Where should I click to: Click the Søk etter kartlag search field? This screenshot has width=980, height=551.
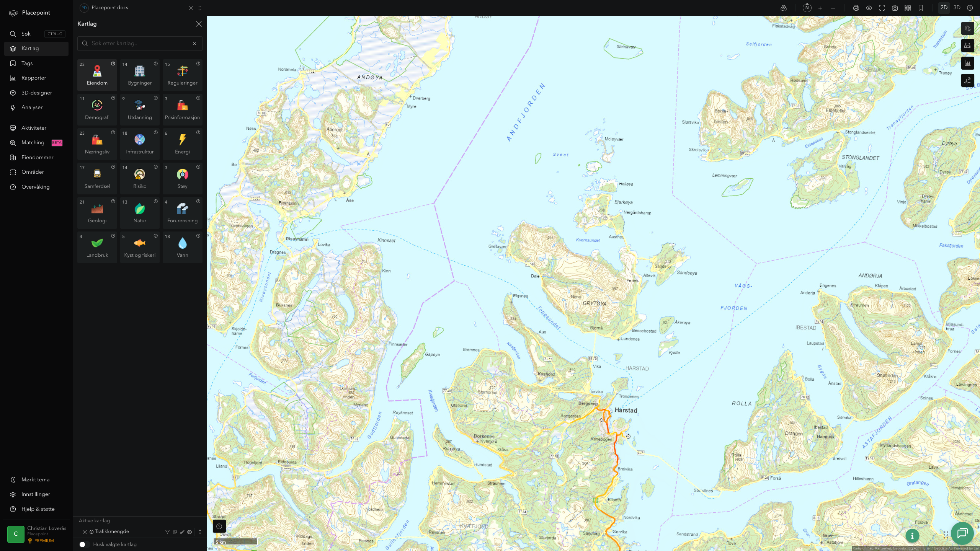click(x=140, y=44)
